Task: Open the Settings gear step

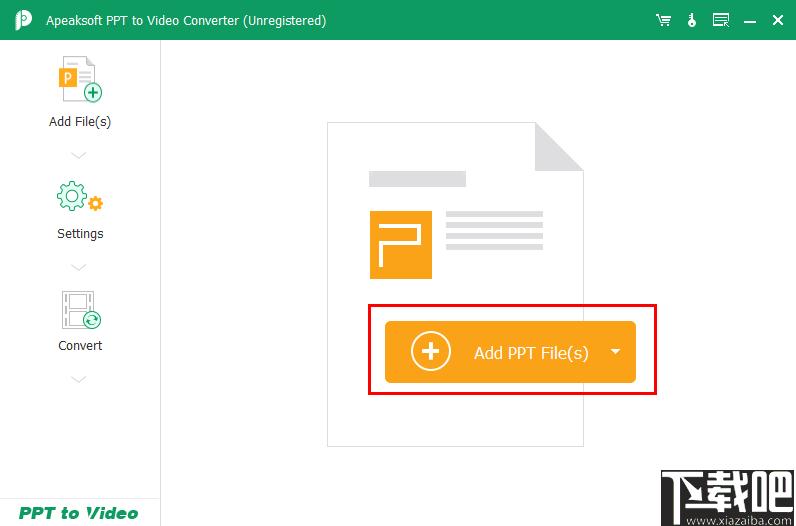Action: (80, 196)
